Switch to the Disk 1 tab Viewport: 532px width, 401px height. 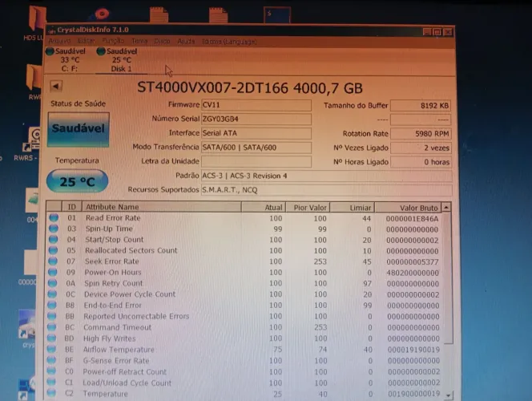tap(121, 60)
